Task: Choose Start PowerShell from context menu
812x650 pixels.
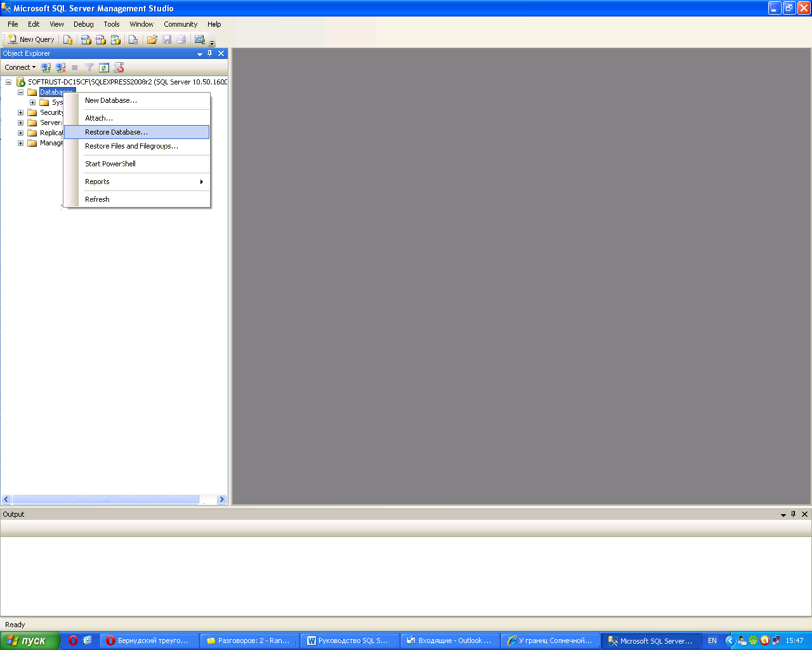Action: tap(137, 164)
